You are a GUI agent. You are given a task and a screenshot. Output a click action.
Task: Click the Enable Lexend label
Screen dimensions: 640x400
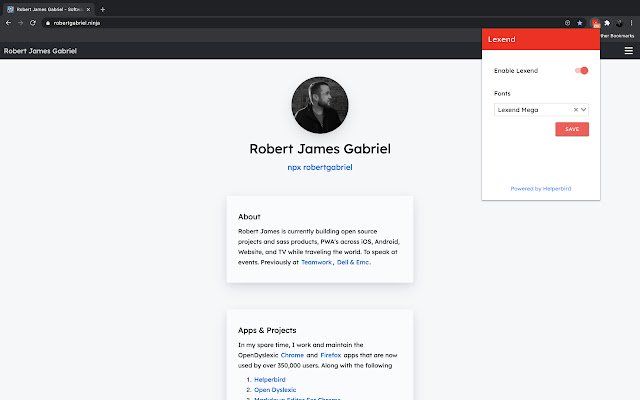[x=516, y=71]
